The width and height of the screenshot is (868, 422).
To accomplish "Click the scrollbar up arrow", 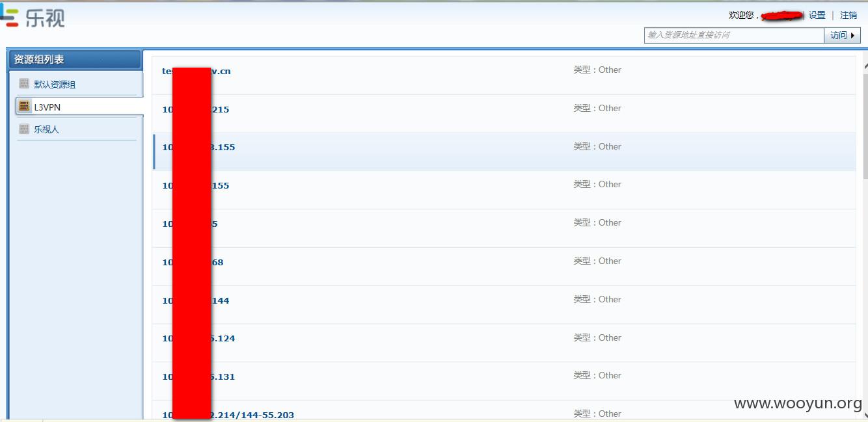I will [x=865, y=66].
